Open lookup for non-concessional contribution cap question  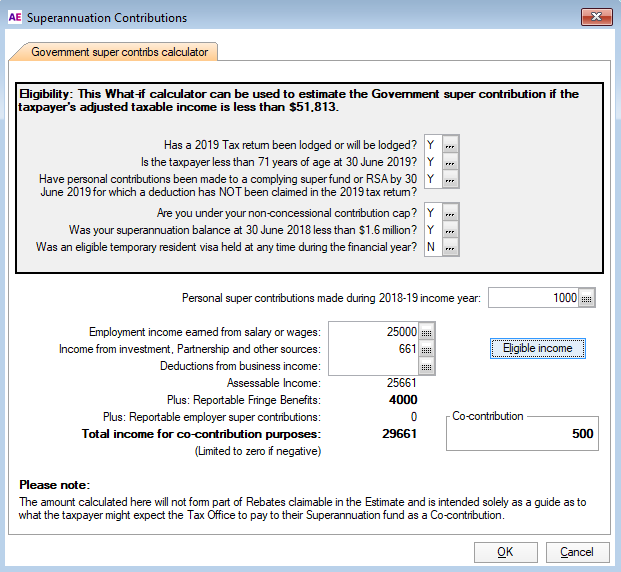pyautogui.click(x=451, y=213)
